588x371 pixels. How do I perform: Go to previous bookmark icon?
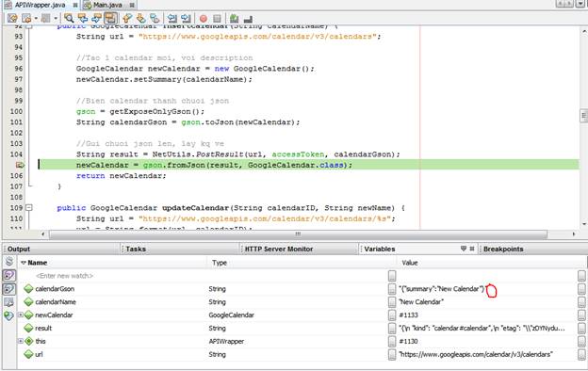[127, 18]
